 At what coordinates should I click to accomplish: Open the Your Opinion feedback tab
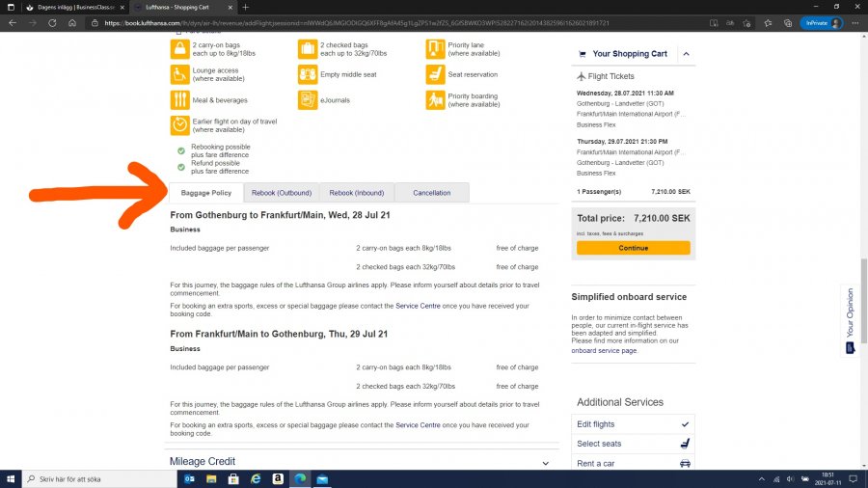point(850,320)
